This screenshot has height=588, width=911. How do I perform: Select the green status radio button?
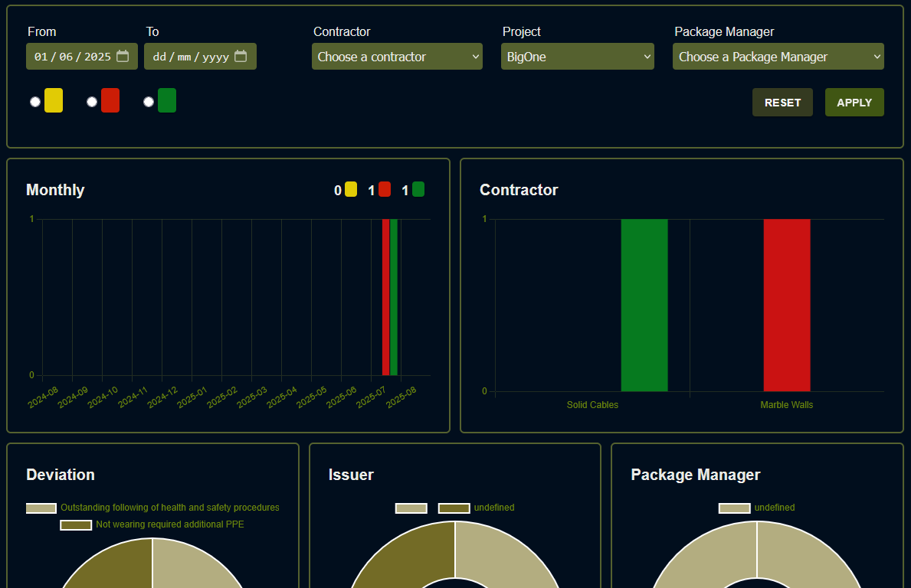149,102
